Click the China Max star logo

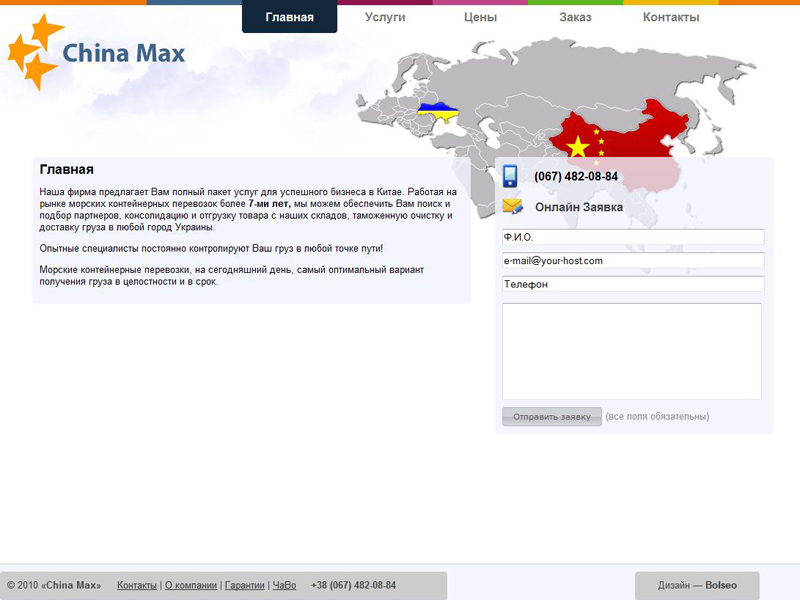click(35, 52)
